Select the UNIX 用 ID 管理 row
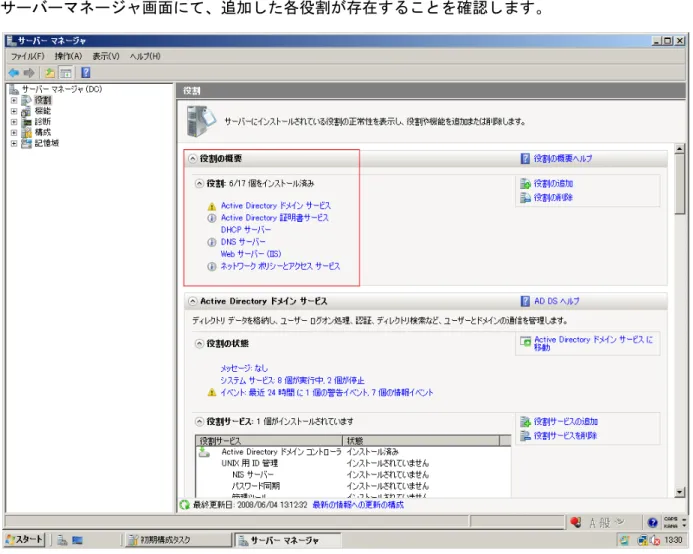This screenshot has height=554, width=693. (353, 463)
